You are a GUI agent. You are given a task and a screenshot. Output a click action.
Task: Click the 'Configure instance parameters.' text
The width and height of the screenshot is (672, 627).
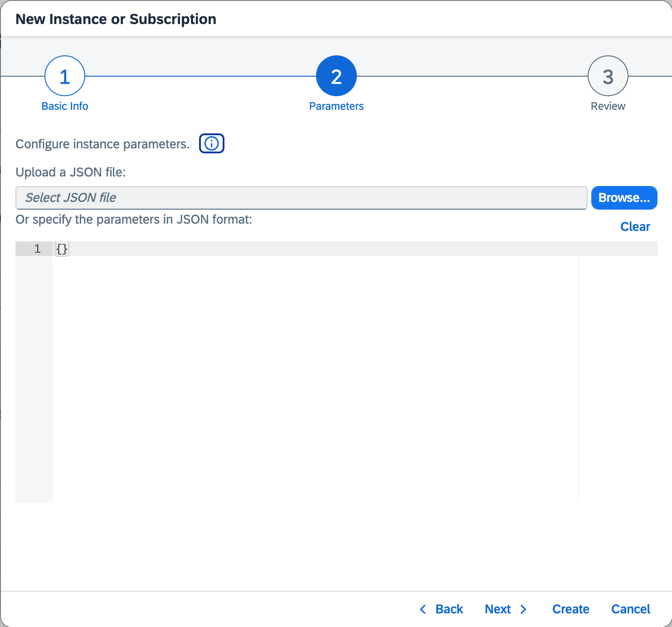pyautogui.click(x=102, y=144)
